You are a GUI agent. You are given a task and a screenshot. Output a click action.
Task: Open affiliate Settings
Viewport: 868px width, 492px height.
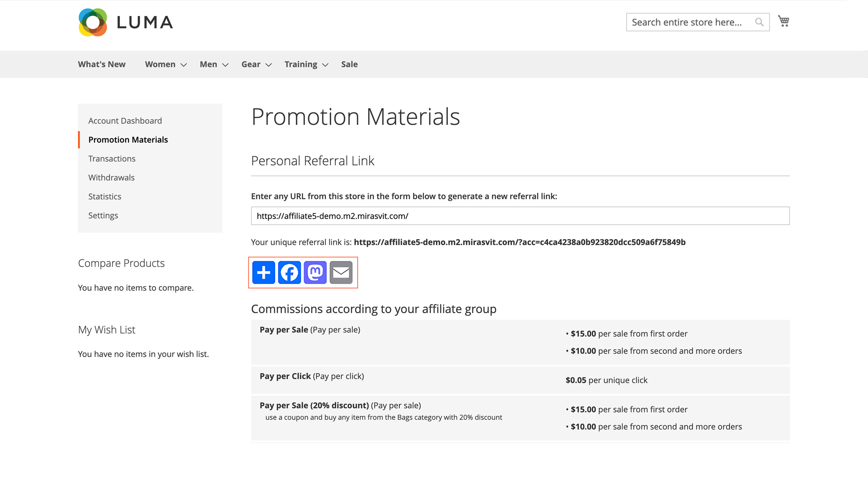tap(103, 215)
